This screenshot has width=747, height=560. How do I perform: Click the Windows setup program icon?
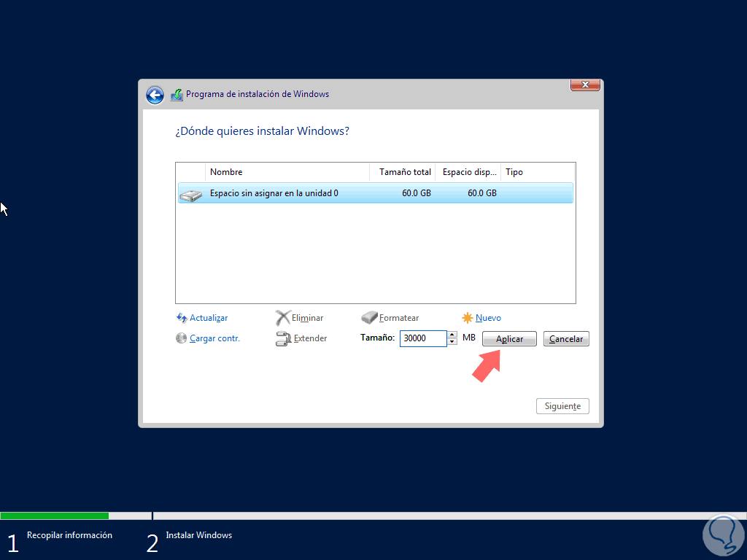click(177, 94)
